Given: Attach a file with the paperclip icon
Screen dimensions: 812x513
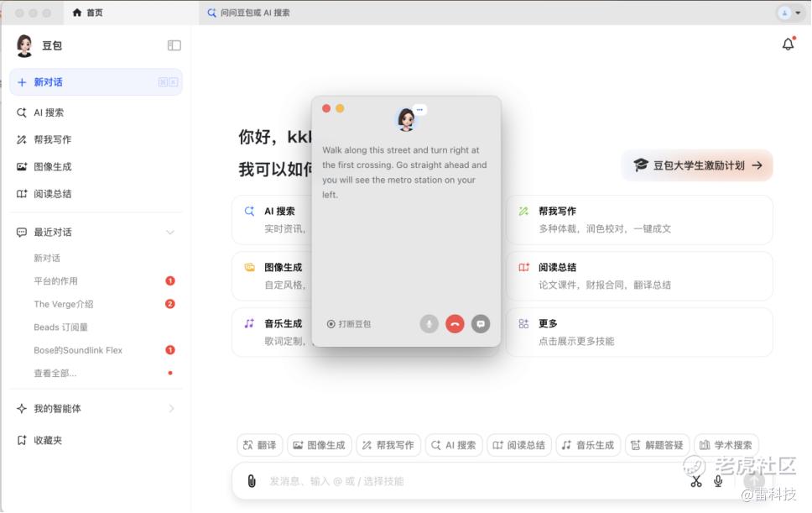Looking at the screenshot, I should [x=251, y=481].
